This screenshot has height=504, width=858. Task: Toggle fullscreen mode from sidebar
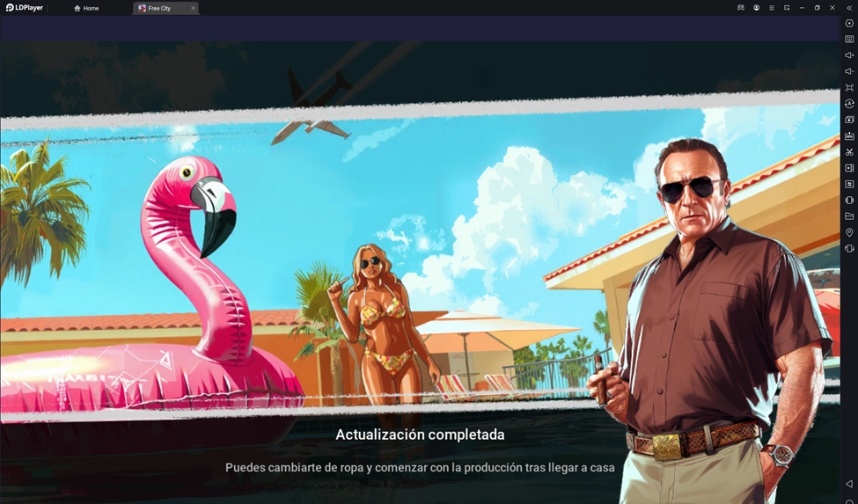(849, 88)
